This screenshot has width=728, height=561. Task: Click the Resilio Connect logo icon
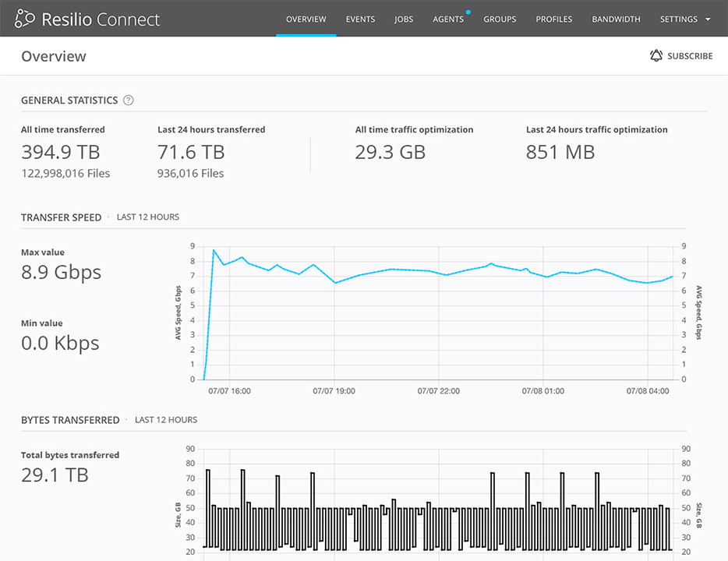pyautogui.click(x=25, y=19)
